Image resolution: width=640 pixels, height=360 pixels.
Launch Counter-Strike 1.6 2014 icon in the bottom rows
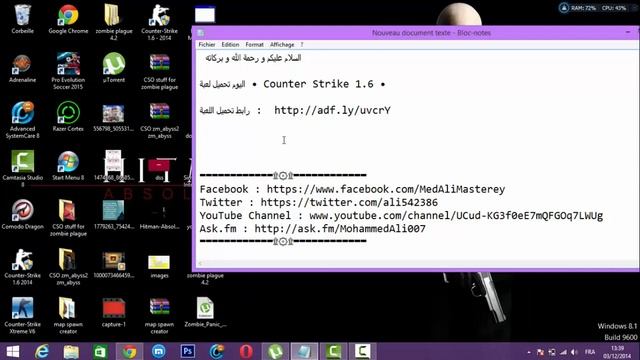coord(22,267)
